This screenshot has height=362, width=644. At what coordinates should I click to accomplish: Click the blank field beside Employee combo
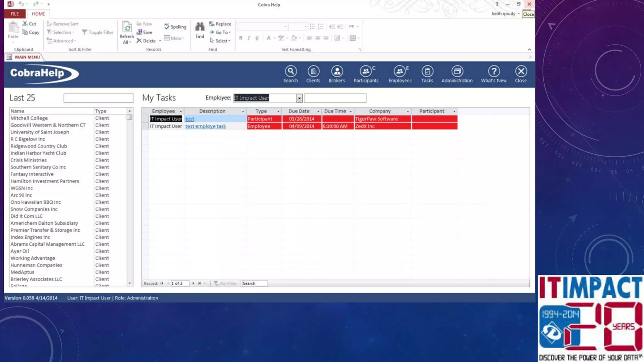click(x=335, y=98)
